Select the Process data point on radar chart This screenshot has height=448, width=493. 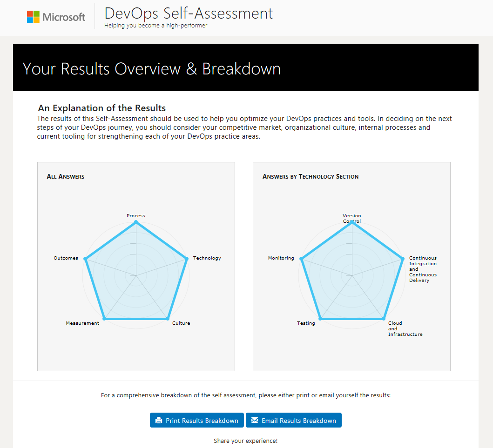[136, 222]
